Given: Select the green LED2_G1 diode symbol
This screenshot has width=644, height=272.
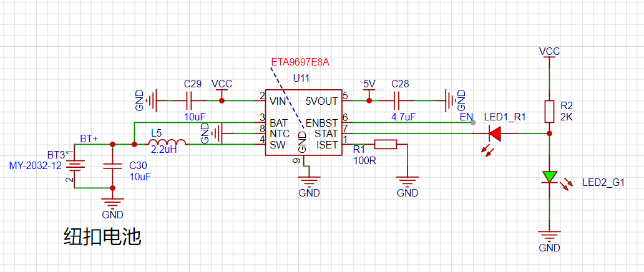Looking at the screenshot, I should pos(549,177).
